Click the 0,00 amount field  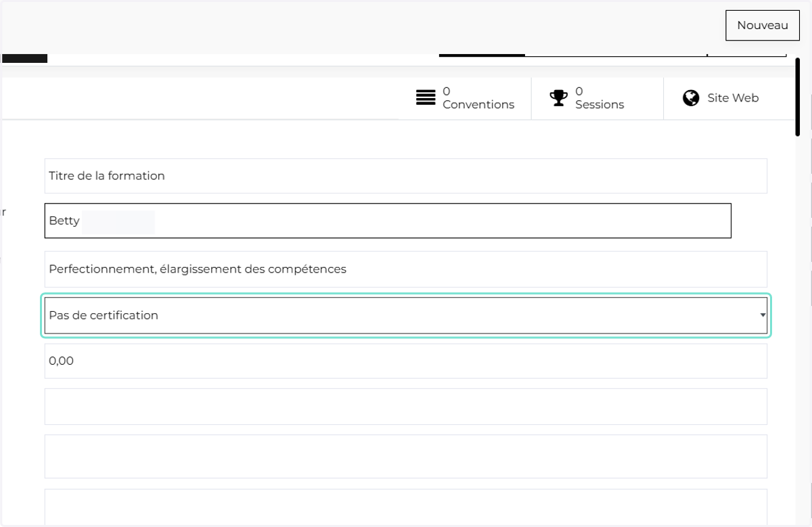coord(406,361)
